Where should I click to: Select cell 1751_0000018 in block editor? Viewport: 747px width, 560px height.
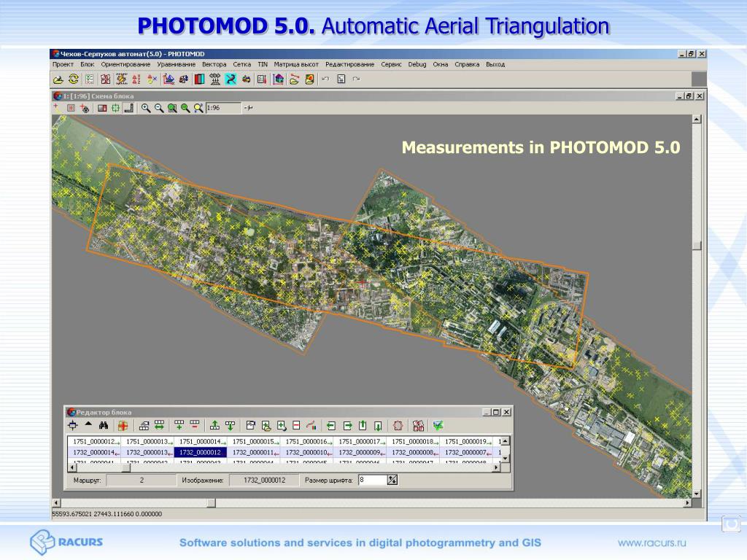413,441
